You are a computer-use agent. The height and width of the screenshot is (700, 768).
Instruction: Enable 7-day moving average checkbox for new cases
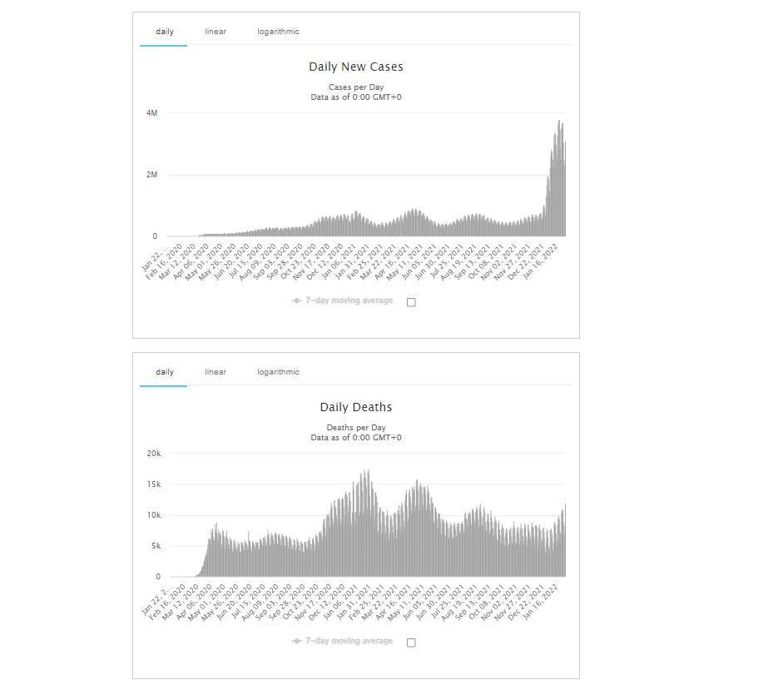(411, 302)
